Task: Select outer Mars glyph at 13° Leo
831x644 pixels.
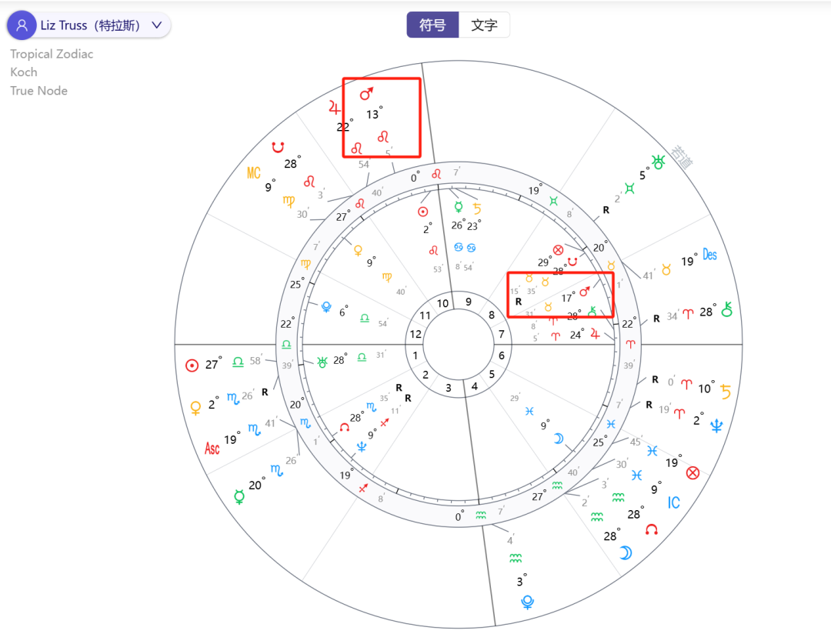Action: 366,94
